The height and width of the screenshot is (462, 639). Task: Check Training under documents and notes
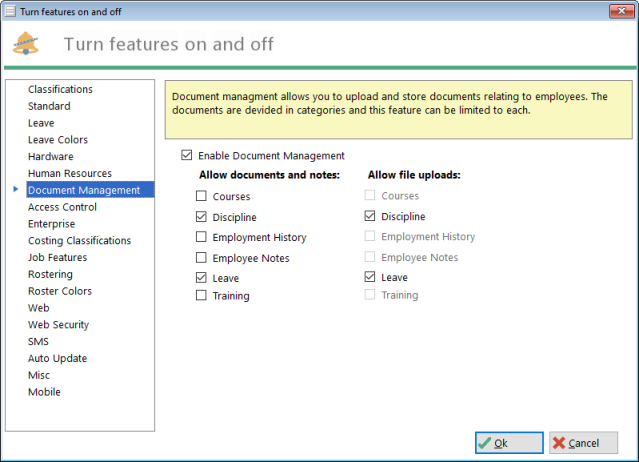[201, 295]
